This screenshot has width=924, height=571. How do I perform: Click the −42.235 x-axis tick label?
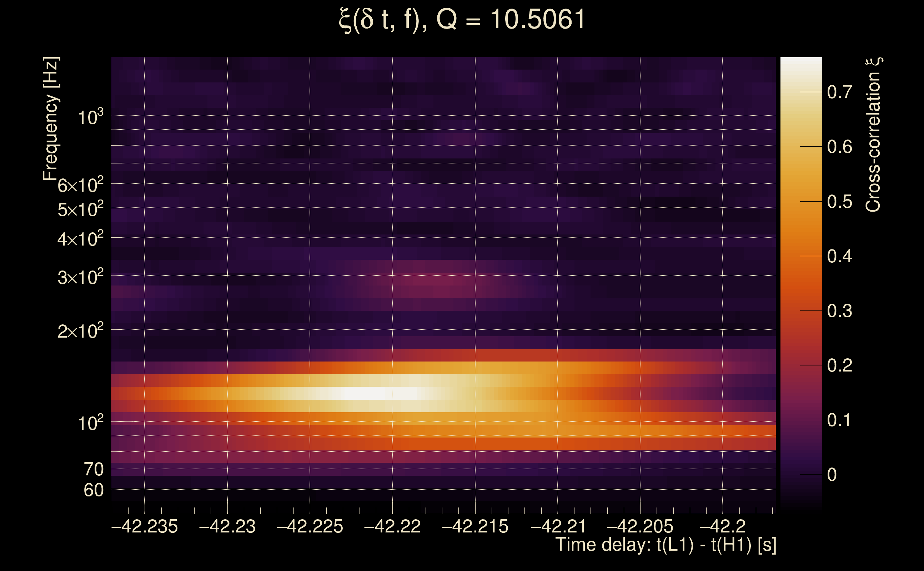(x=145, y=526)
